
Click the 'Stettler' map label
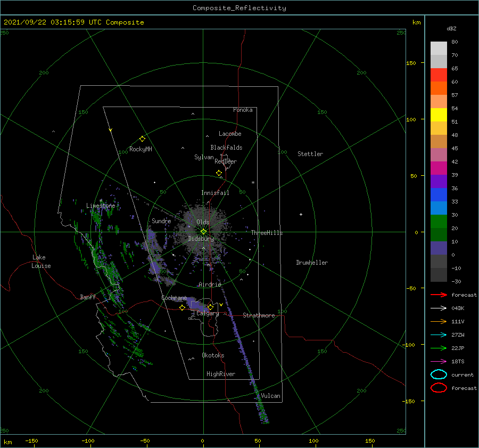(310, 154)
